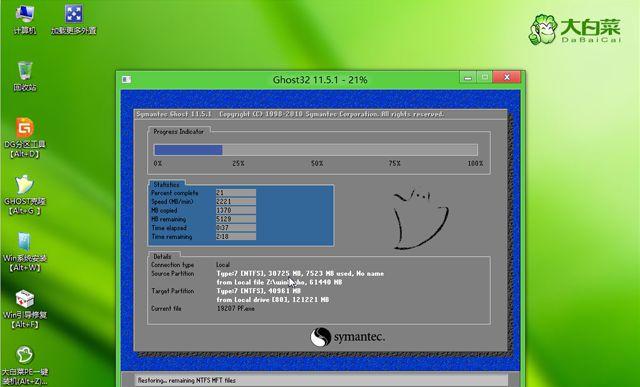Viewport: 640px width, 387px height.
Task: Click the Ghost32 title bar system icon
Action: (x=127, y=79)
